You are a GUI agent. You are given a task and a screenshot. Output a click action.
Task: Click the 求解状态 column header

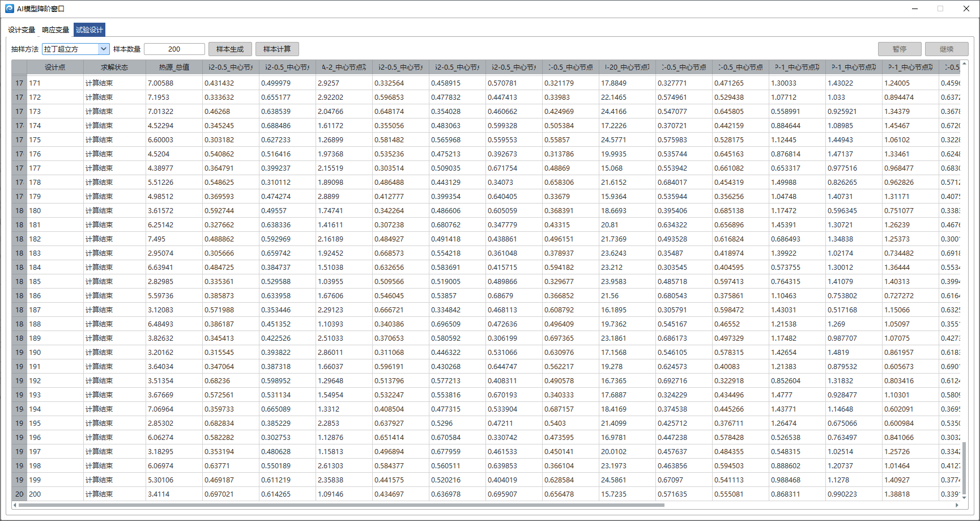coord(114,67)
